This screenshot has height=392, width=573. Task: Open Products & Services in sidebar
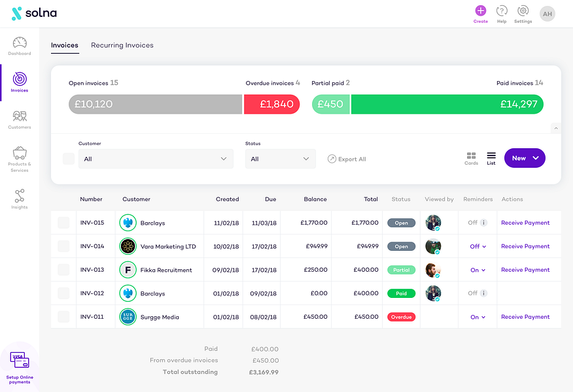tap(20, 159)
